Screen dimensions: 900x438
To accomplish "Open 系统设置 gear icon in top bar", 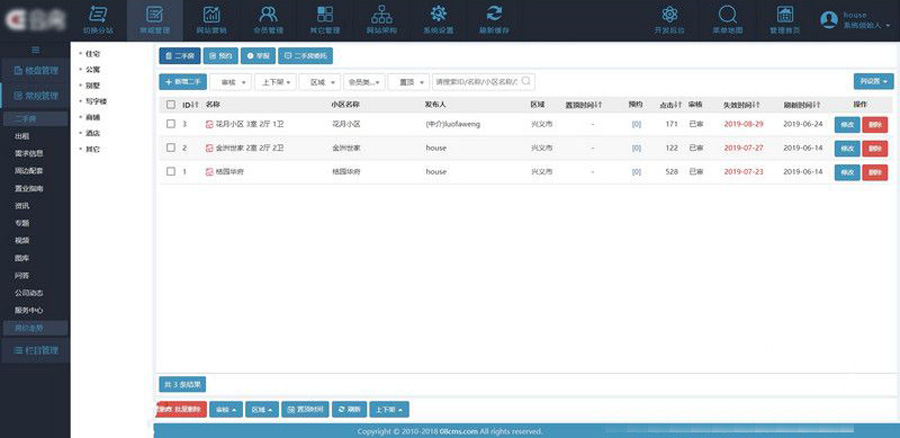I will (438, 14).
